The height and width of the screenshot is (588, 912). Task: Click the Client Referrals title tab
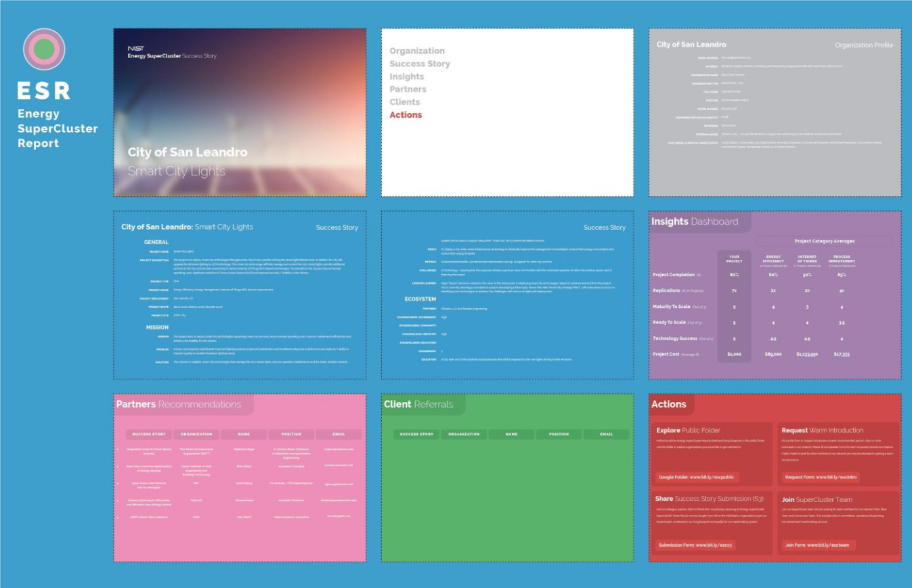418,405
